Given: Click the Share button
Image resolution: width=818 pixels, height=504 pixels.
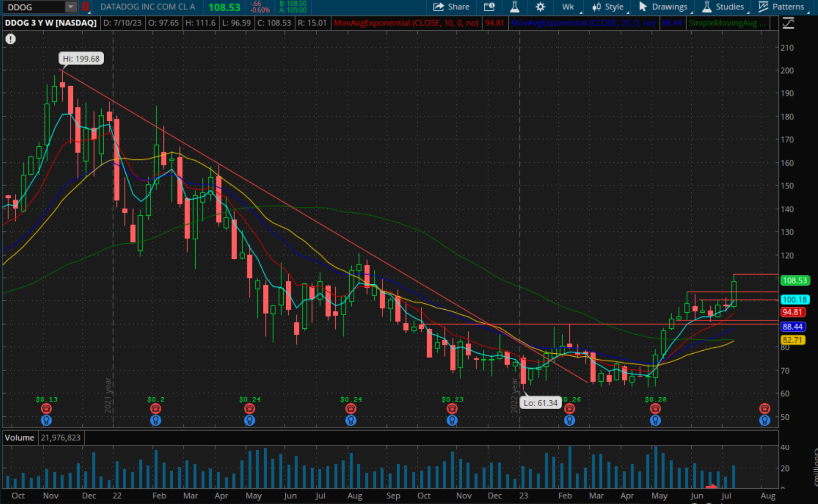Looking at the screenshot, I should click(x=452, y=7).
